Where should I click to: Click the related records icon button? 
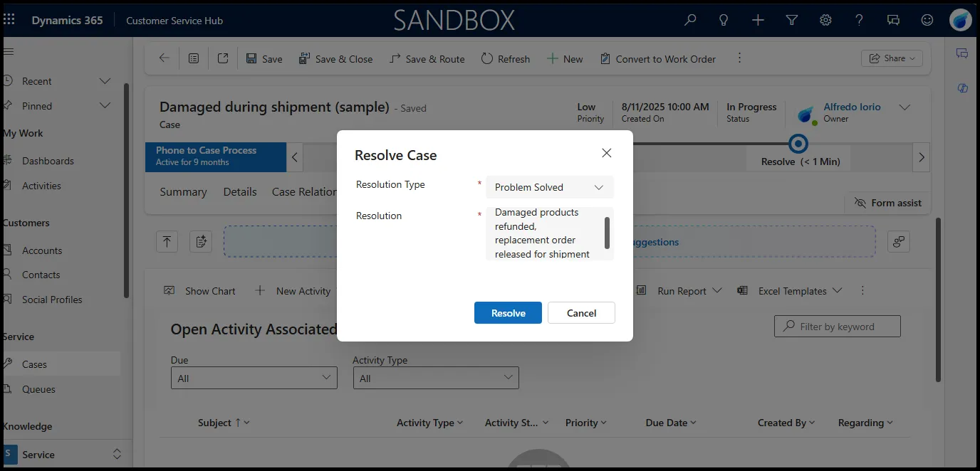tap(899, 242)
